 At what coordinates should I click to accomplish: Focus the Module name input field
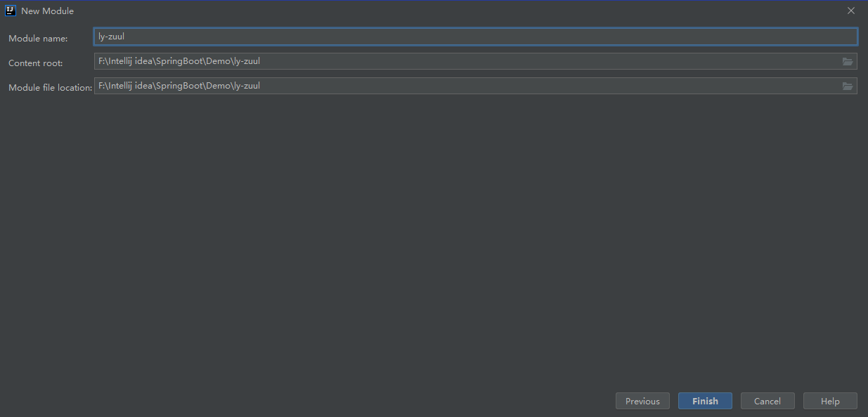[476, 37]
